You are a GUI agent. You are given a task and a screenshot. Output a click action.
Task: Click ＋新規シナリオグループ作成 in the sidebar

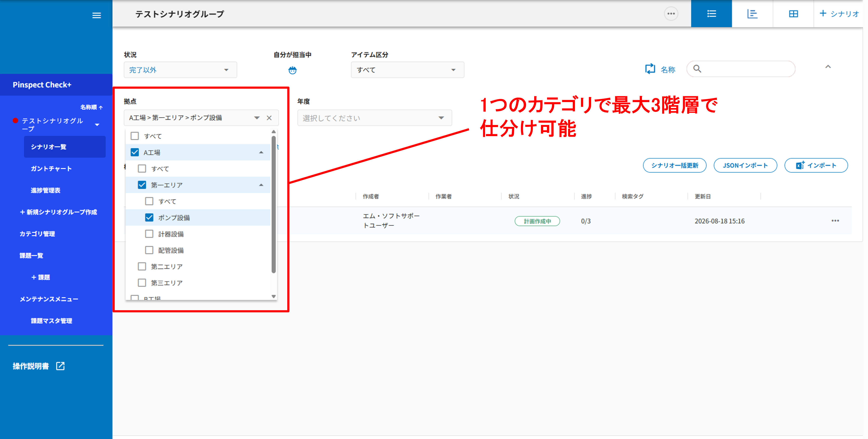tap(58, 212)
